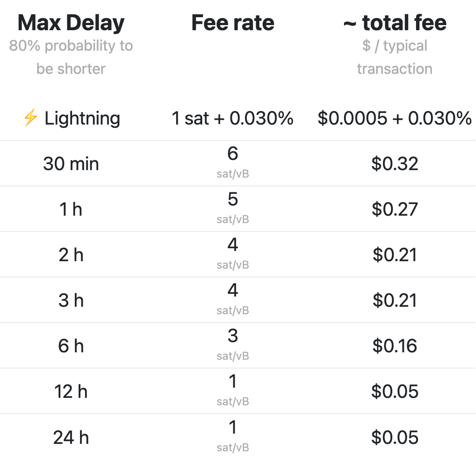Screen dimensions: 476x462
Task: Click the Max Delay column header
Action: [x=71, y=23]
